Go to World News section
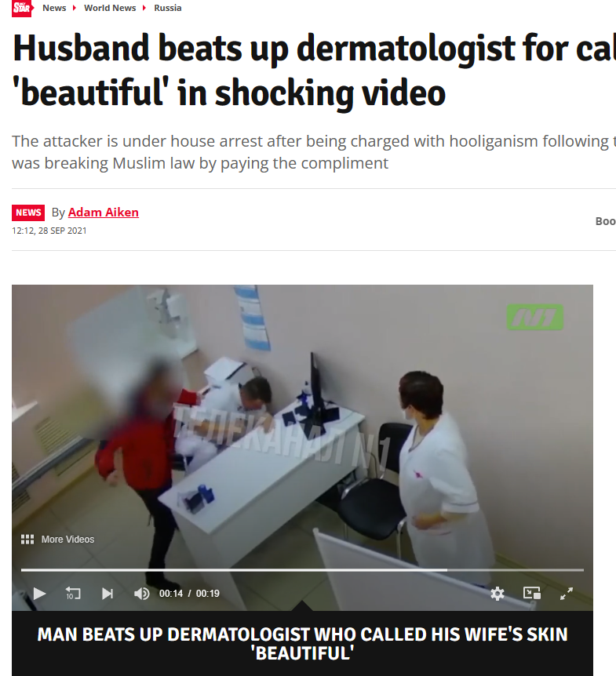The width and height of the screenshot is (616, 676). tap(110, 8)
